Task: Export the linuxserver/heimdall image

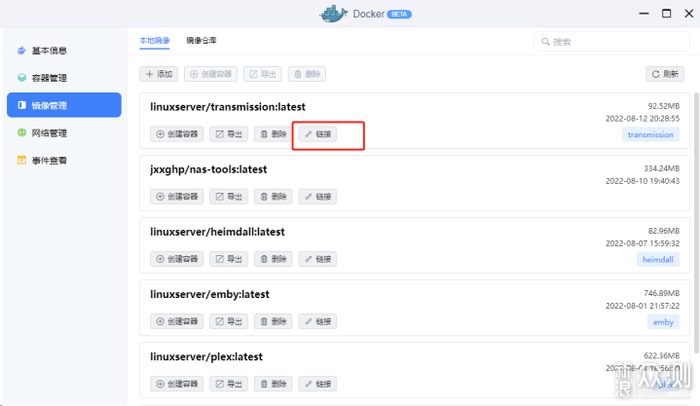Action: point(229,259)
